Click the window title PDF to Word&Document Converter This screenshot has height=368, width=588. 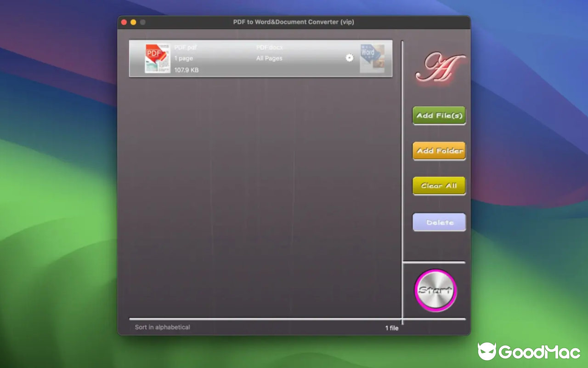coord(294,22)
